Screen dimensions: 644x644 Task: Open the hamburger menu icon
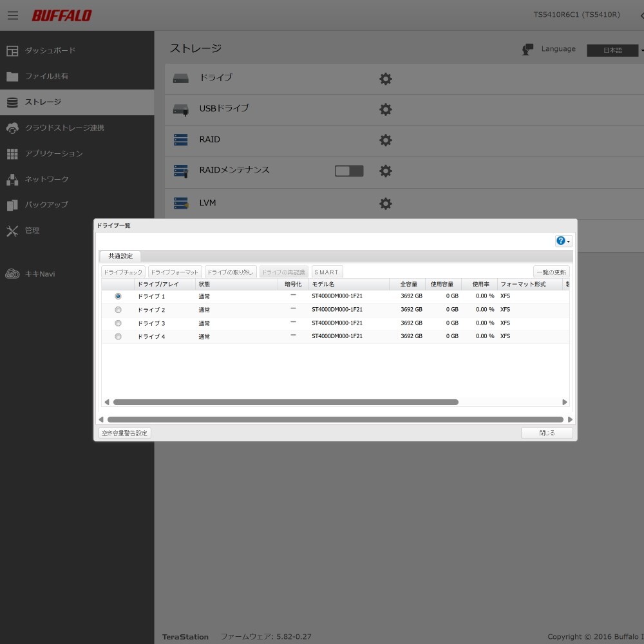13,15
